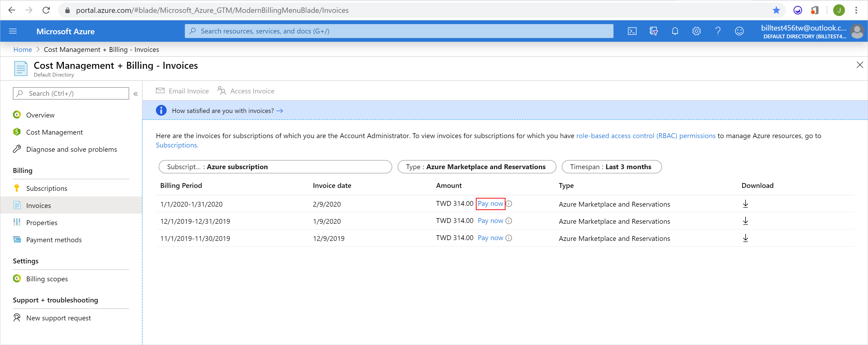Open the Invoices menu item
868x345 pixels.
[39, 205]
